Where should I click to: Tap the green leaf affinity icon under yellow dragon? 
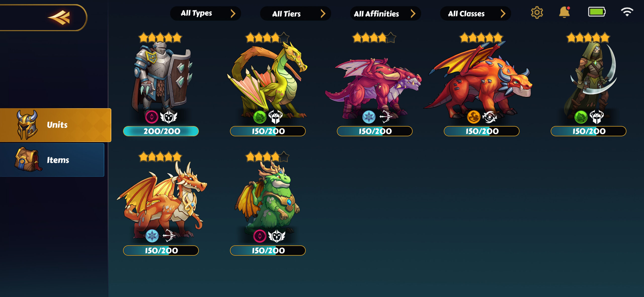tap(260, 117)
